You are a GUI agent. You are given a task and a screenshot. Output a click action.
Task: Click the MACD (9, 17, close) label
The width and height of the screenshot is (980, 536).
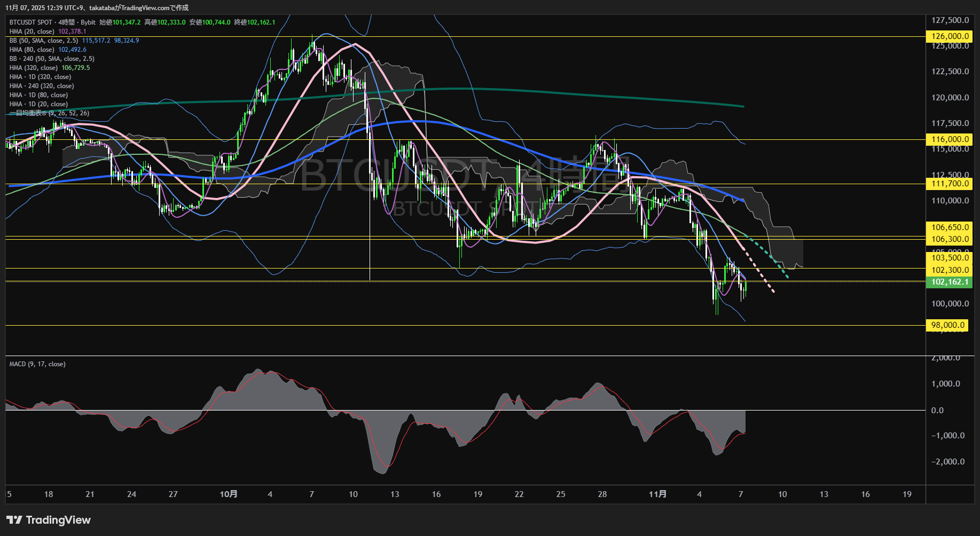(x=37, y=364)
